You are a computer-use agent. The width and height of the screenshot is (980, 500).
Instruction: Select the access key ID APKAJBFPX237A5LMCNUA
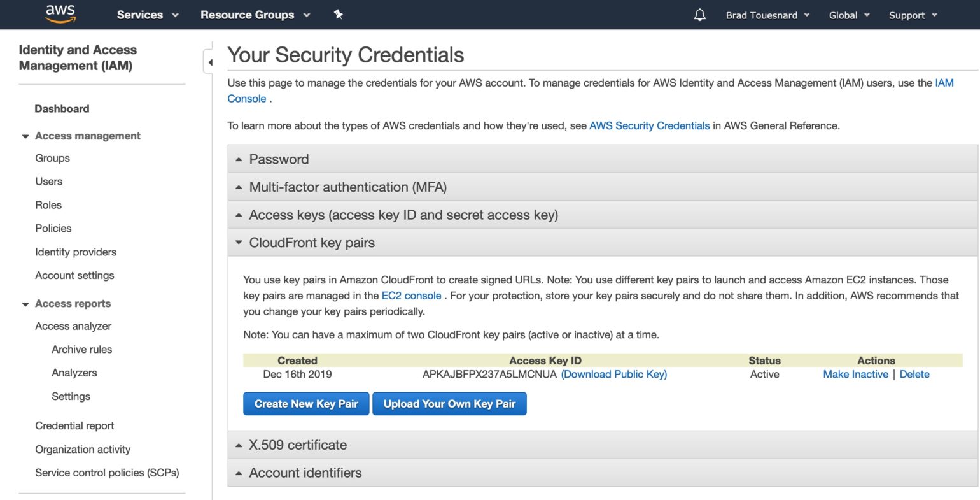[489, 375]
